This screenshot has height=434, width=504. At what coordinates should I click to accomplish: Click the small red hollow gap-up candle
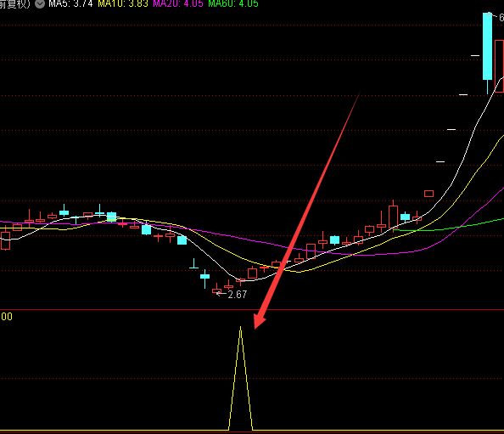(428, 194)
